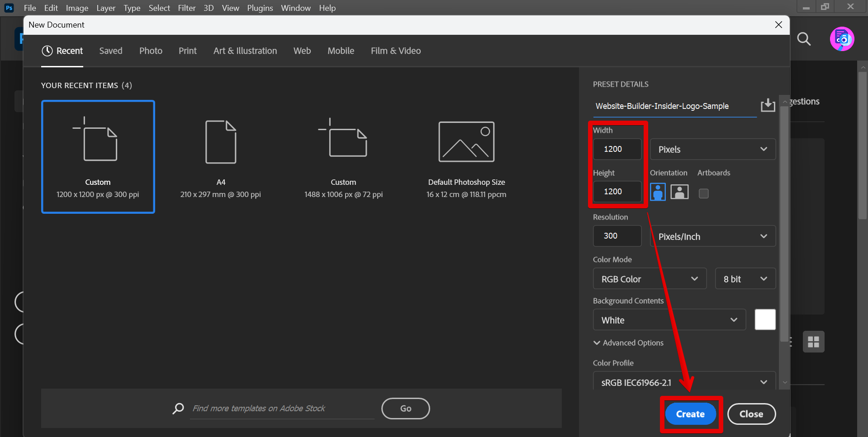Open the Filter menu
Viewport: 868px width, 437px height.
[x=186, y=8]
